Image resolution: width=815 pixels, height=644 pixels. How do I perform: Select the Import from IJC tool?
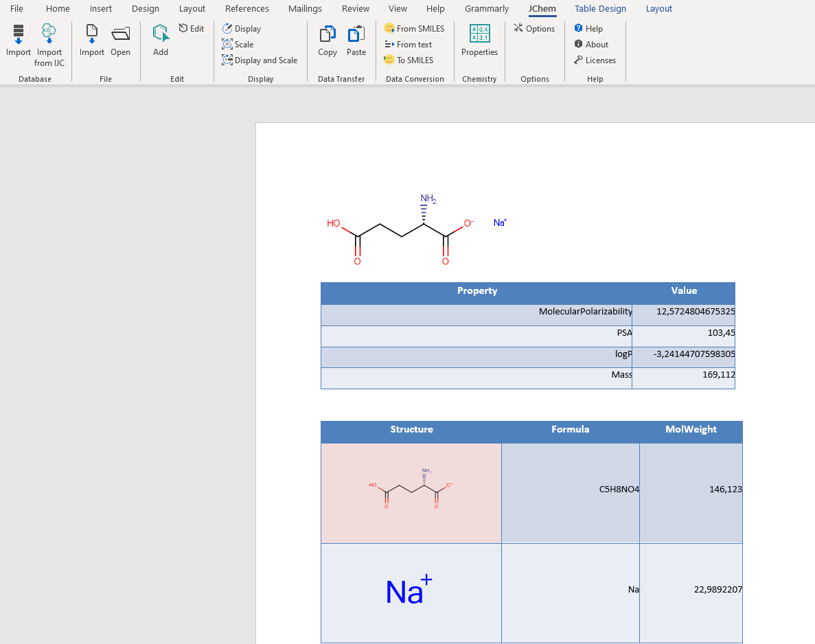[49, 41]
